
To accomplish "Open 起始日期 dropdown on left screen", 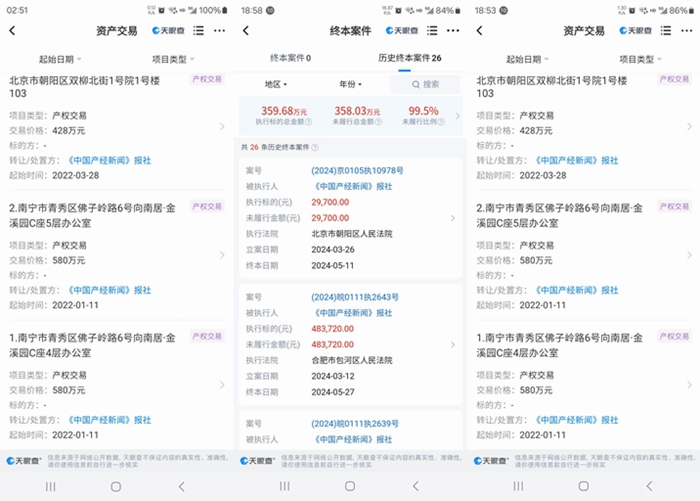I will [61, 59].
